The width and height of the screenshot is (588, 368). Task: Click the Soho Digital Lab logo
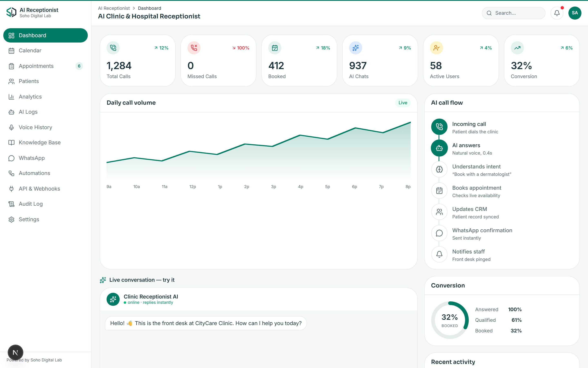[11, 12]
